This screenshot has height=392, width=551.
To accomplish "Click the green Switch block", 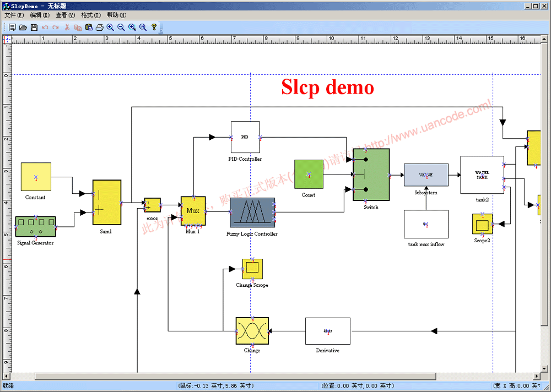I will tap(371, 175).
